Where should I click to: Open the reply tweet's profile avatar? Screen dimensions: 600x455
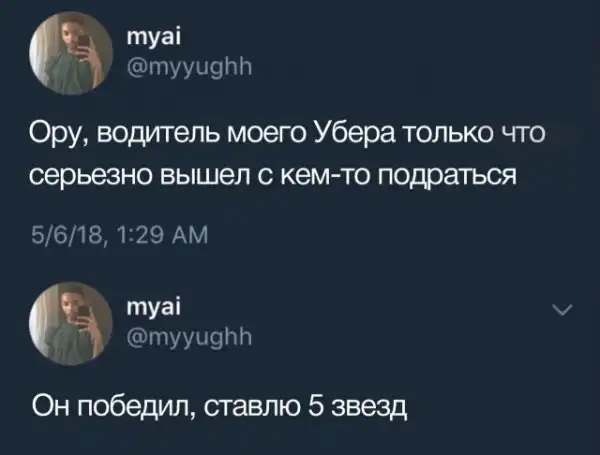tap(71, 323)
